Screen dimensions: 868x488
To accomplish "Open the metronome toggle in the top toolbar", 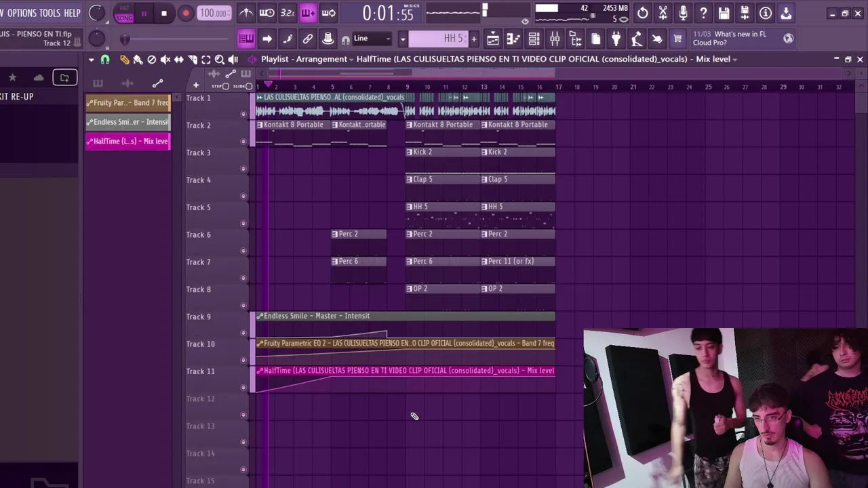I will [246, 13].
